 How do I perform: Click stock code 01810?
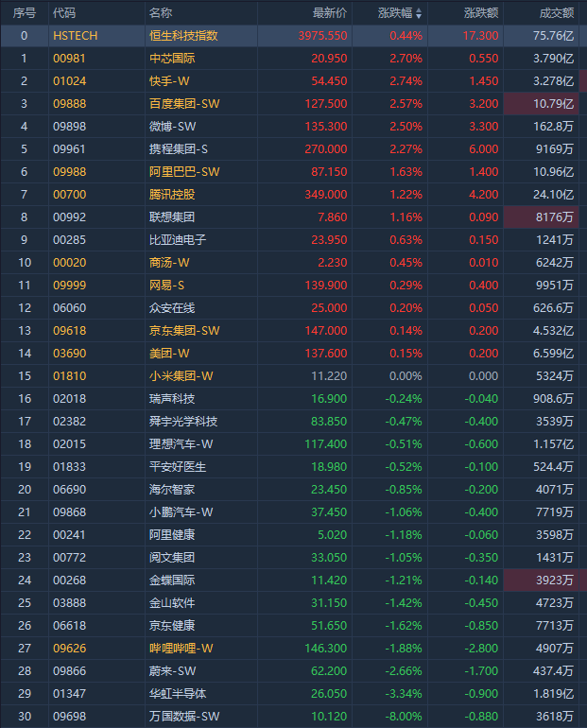click(x=70, y=376)
